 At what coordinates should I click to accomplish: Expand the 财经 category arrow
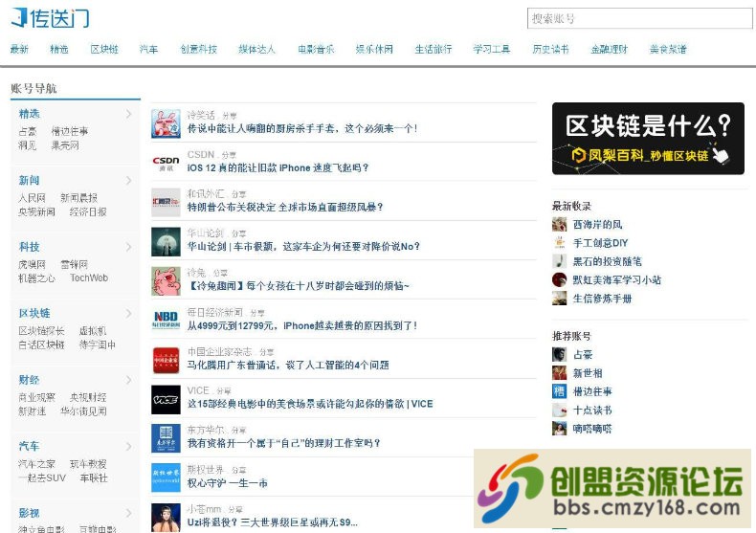(129, 380)
